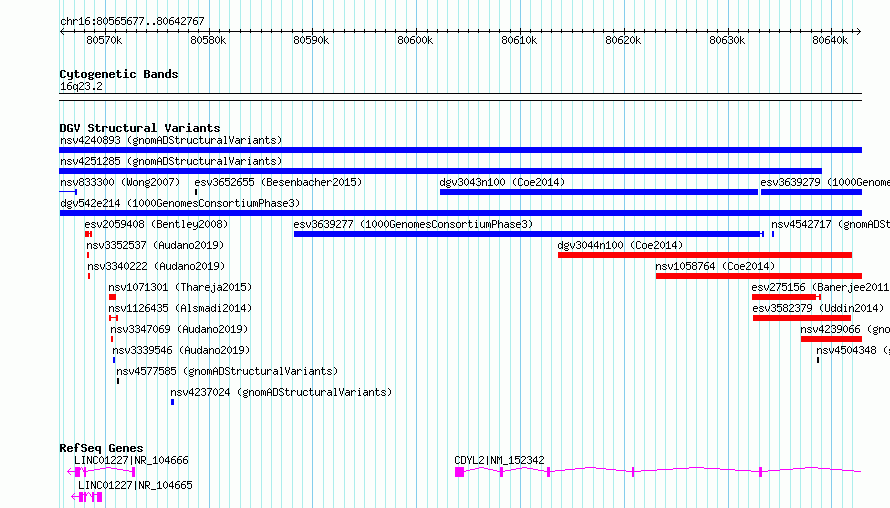Select the red dgv3044n100 Coe2014 bar
Screen dimensions: 890x508
click(x=704, y=255)
